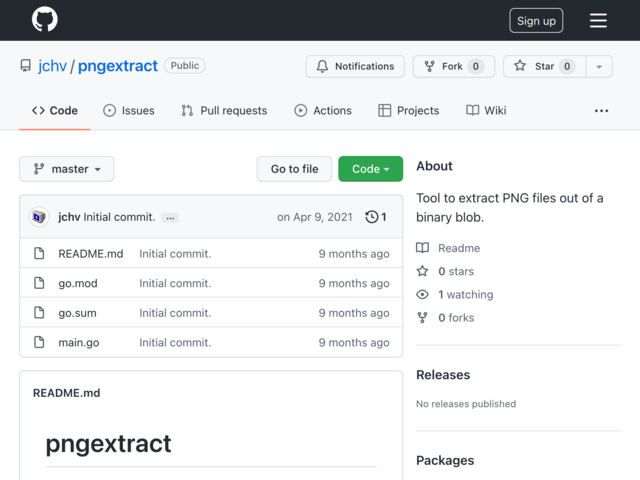Open the latest Initial commit message link
The width and height of the screenshot is (640, 480).
119,217
